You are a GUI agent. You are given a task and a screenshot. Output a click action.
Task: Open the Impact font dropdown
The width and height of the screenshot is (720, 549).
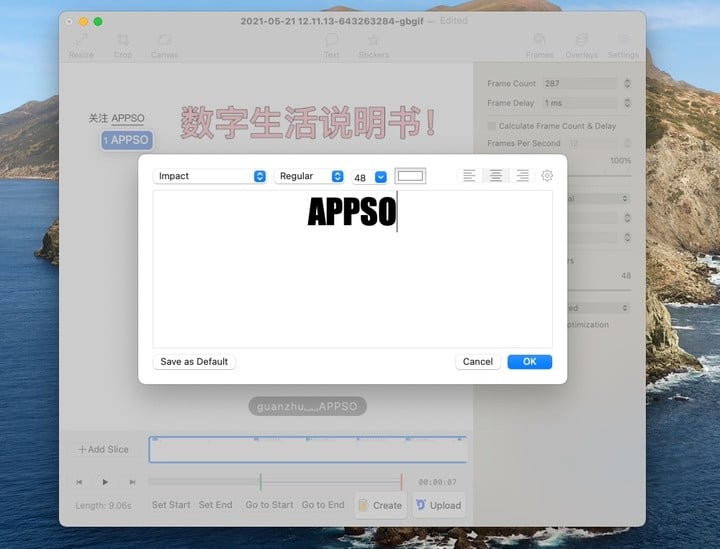210,176
